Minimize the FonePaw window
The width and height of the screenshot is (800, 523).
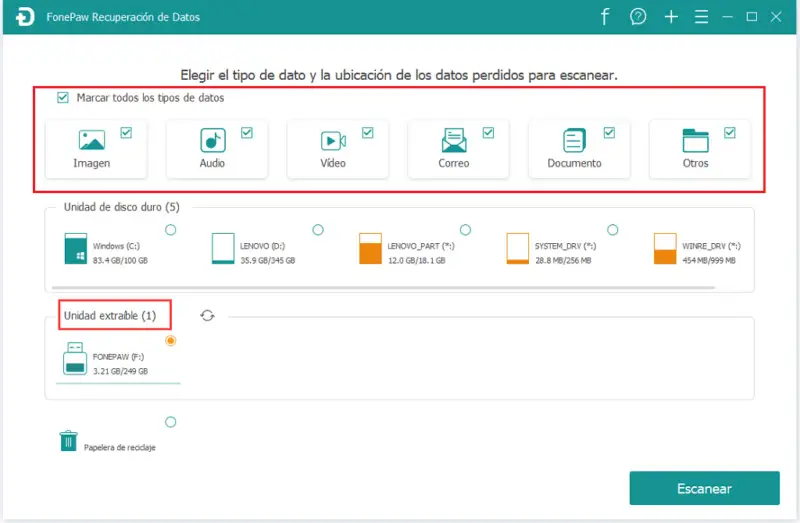click(x=728, y=17)
